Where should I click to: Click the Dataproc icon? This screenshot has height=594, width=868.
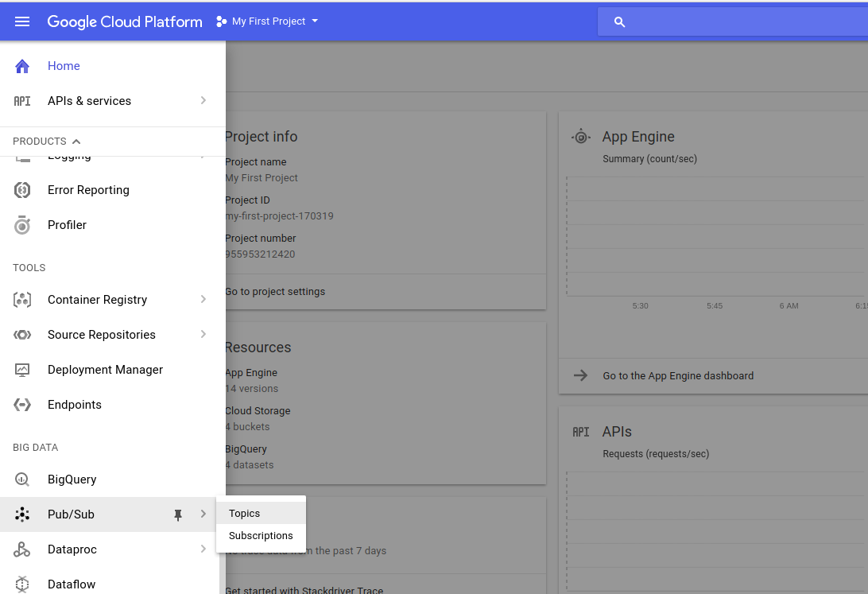coord(22,549)
